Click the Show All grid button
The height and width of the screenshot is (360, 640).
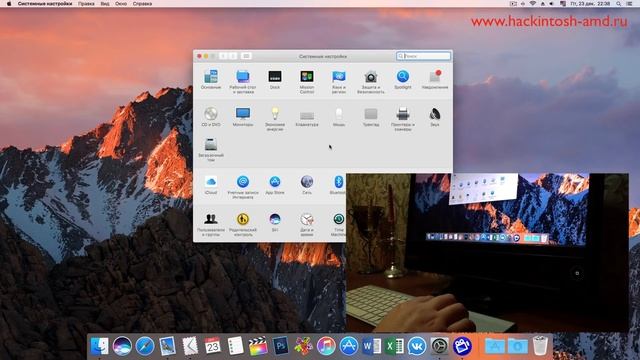tap(246, 56)
